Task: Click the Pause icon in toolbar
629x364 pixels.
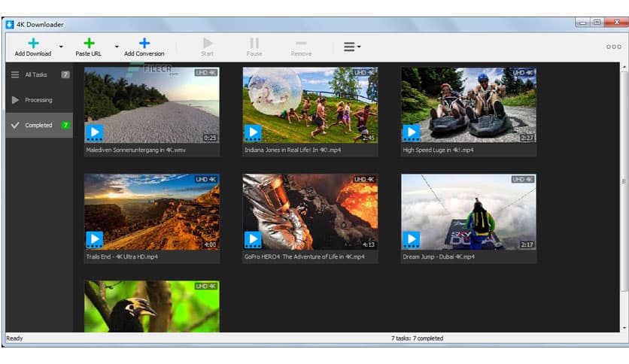Action: pos(254,43)
